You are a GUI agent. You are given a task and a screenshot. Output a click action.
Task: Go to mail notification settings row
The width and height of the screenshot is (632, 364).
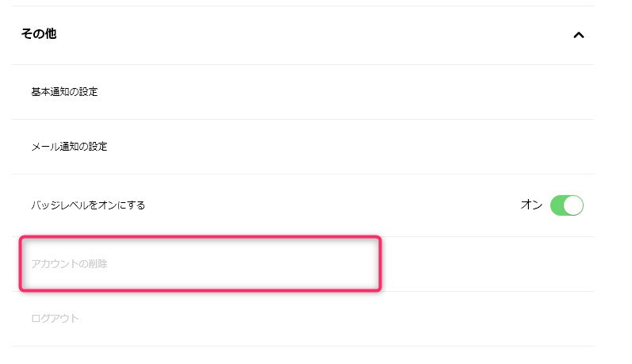(x=301, y=147)
